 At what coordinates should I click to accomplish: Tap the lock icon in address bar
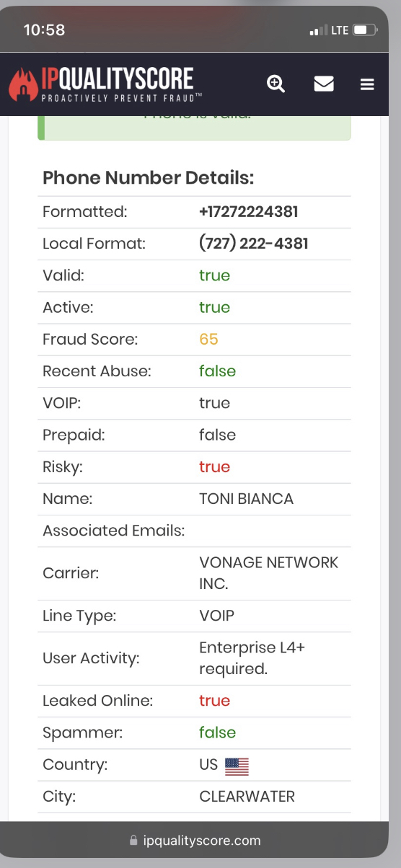click(x=133, y=840)
